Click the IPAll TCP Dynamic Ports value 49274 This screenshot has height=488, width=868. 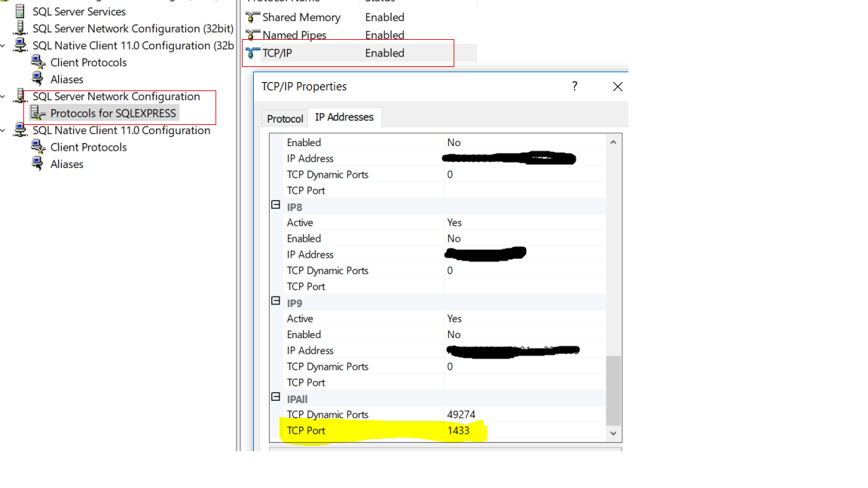click(461, 414)
